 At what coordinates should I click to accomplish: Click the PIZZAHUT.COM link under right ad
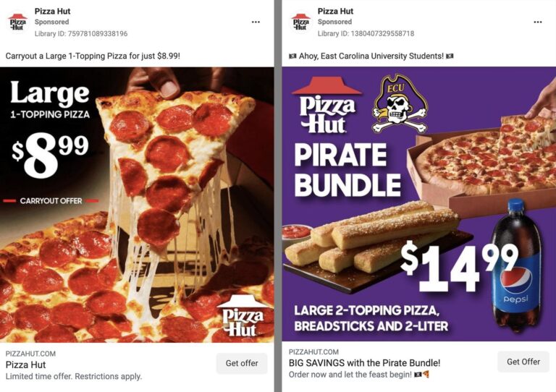(313, 351)
